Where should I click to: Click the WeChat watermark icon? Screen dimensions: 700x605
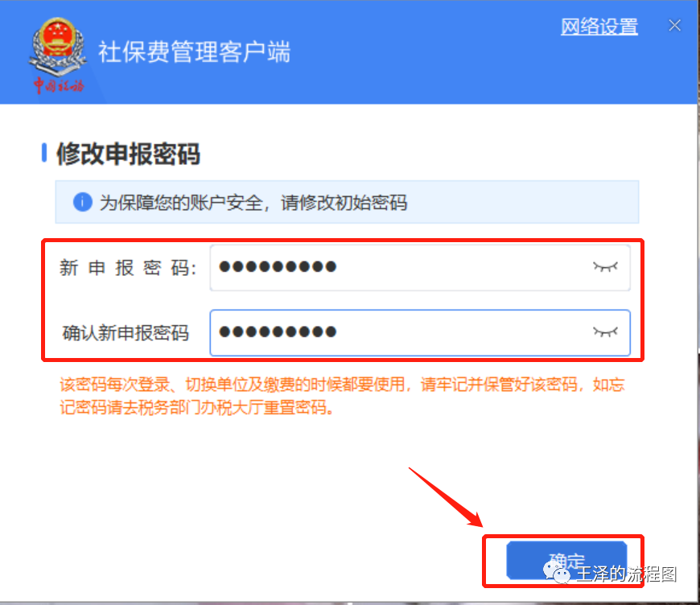coord(556,573)
